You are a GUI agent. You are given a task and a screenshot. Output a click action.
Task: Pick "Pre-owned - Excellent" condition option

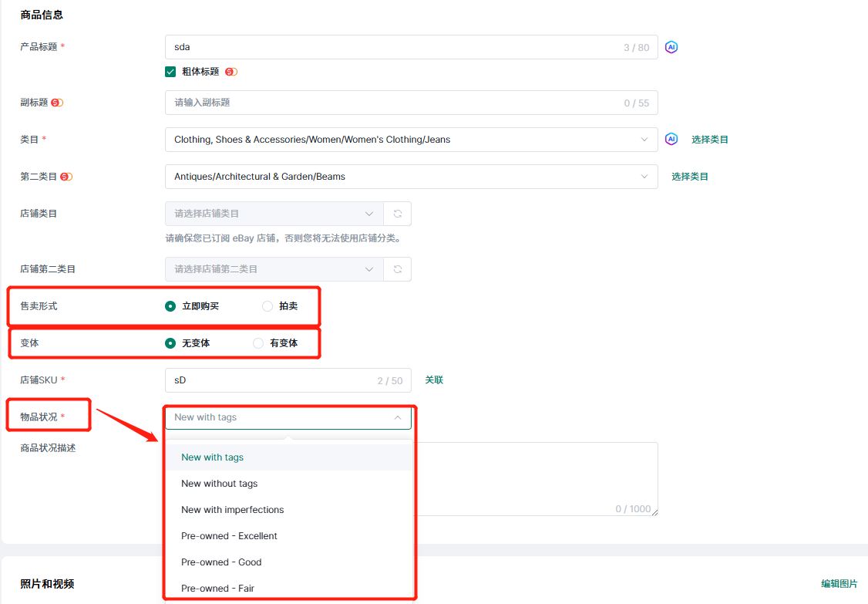[229, 536]
